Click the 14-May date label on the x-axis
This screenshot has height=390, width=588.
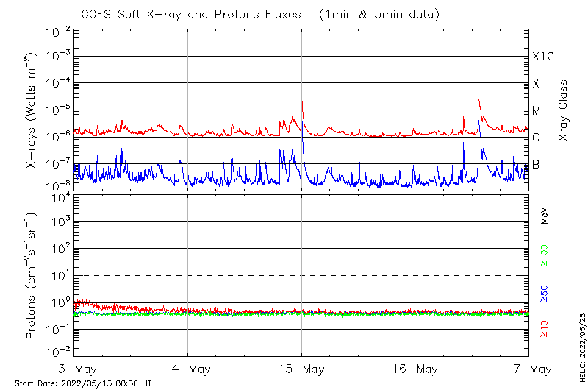pos(187,368)
